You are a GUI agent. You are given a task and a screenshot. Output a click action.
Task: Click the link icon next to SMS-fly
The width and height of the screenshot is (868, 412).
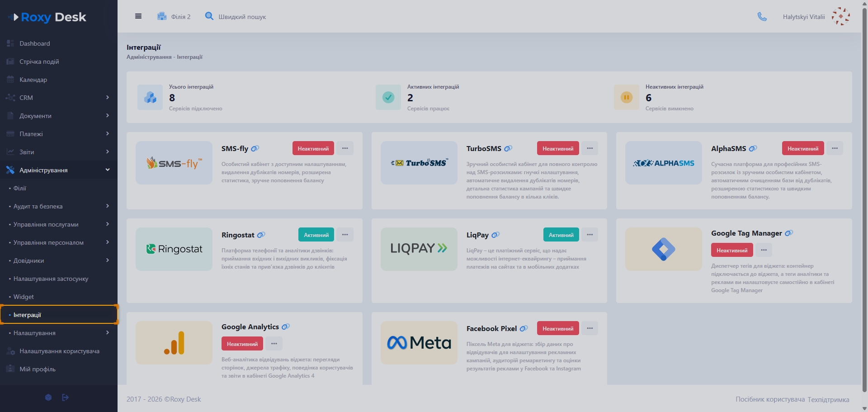[255, 148]
